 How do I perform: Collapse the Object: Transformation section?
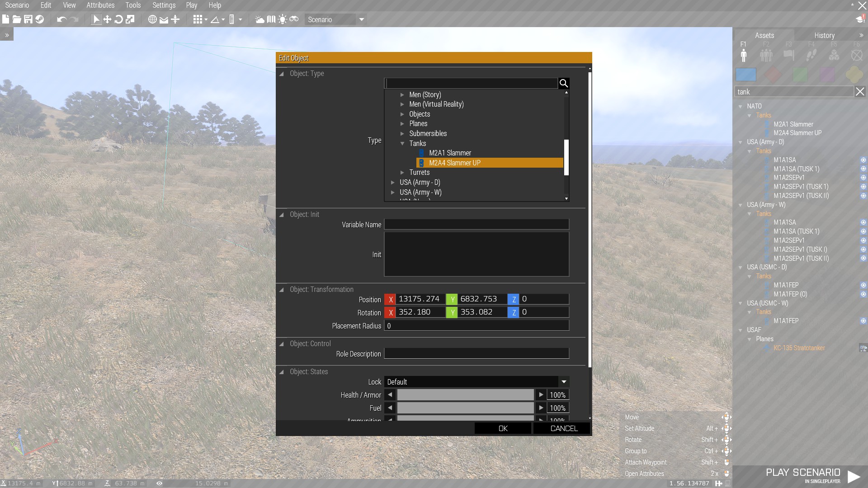pyautogui.click(x=282, y=290)
